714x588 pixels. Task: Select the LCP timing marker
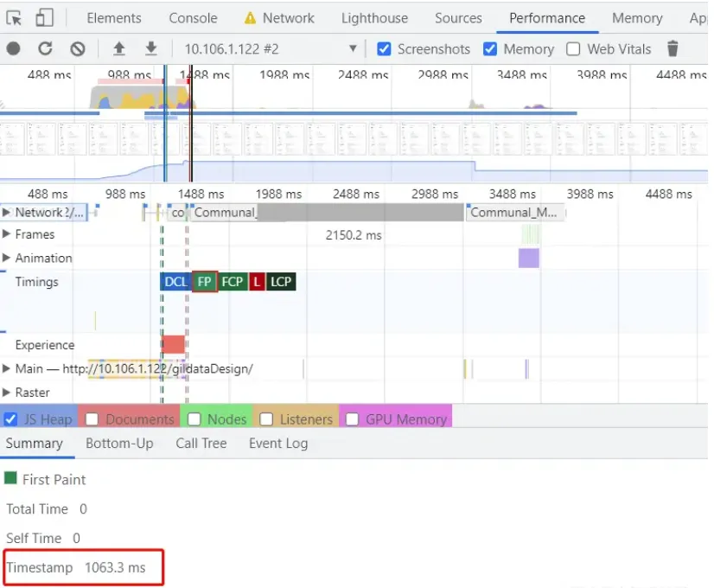pyautogui.click(x=281, y=282)
